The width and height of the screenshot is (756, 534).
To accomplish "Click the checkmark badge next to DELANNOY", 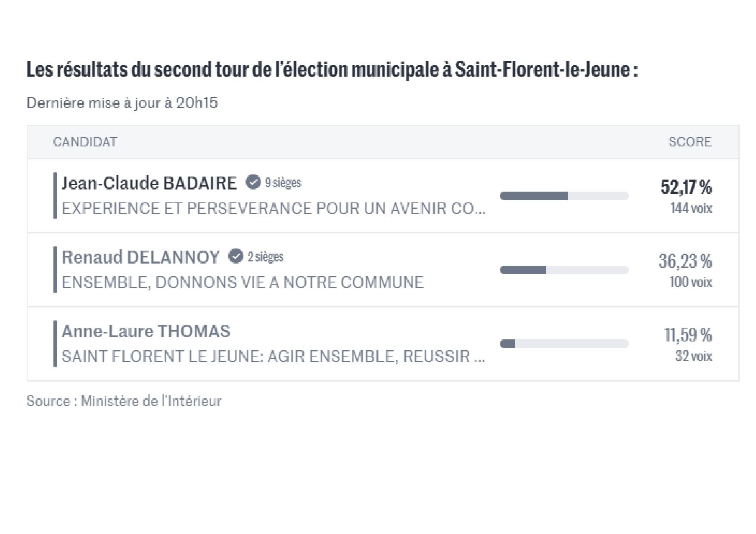I will tap(235, 257).
